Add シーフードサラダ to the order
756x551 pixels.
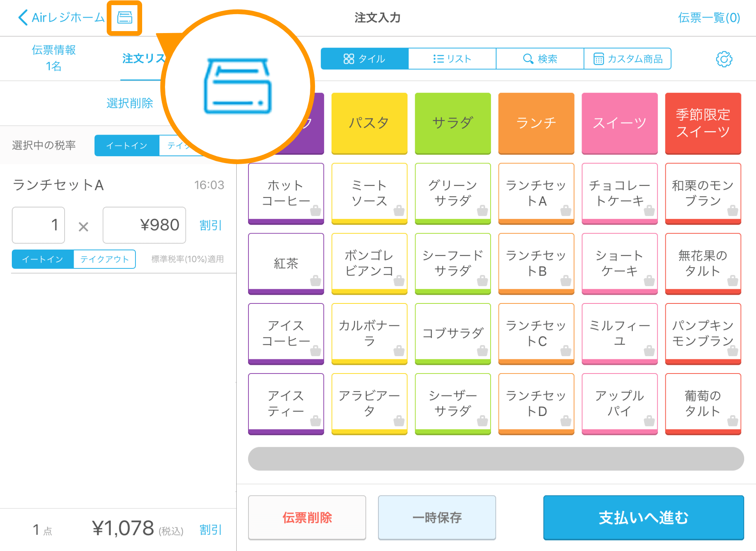coord(453,263)
